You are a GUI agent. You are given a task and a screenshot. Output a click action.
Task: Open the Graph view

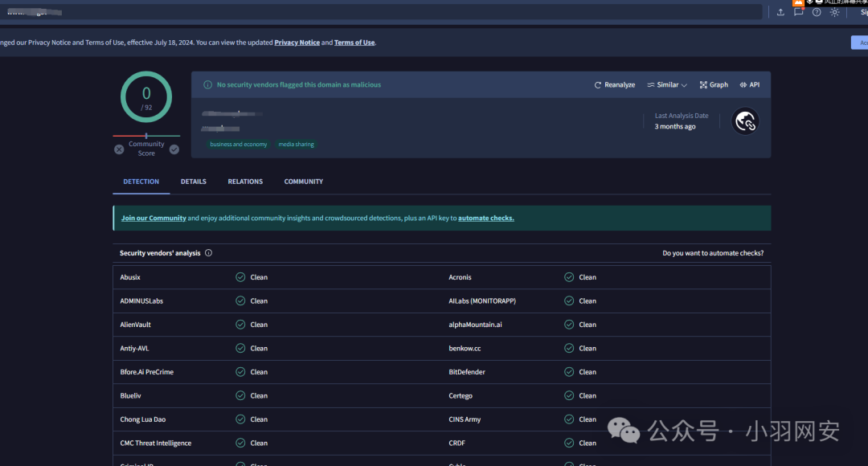click(714, 84)
